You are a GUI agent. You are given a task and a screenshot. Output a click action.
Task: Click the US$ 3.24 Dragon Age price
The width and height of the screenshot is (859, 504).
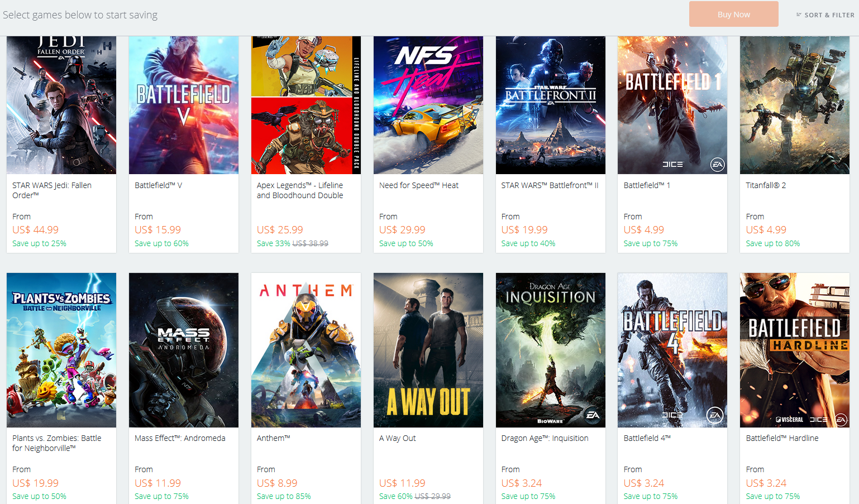pos(522,483)
